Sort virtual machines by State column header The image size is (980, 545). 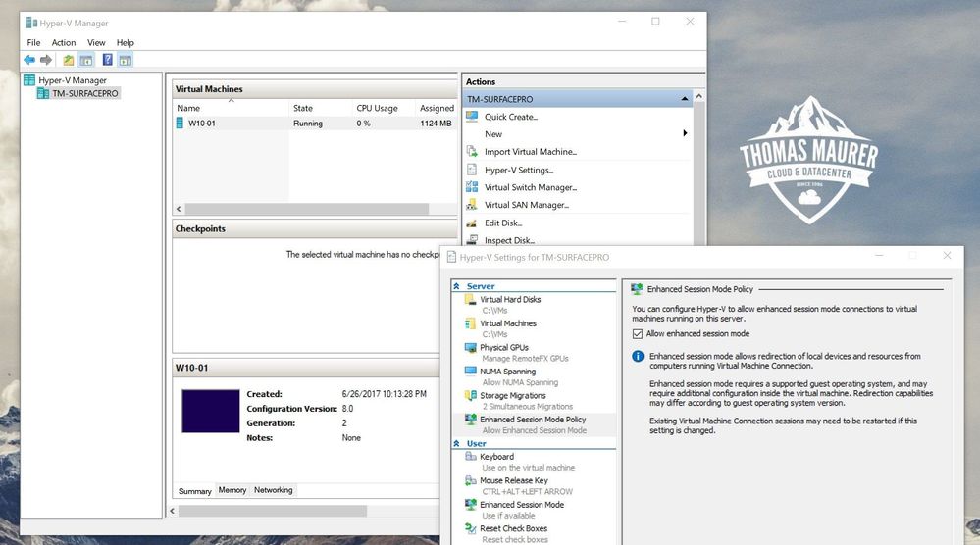point(321,108)
